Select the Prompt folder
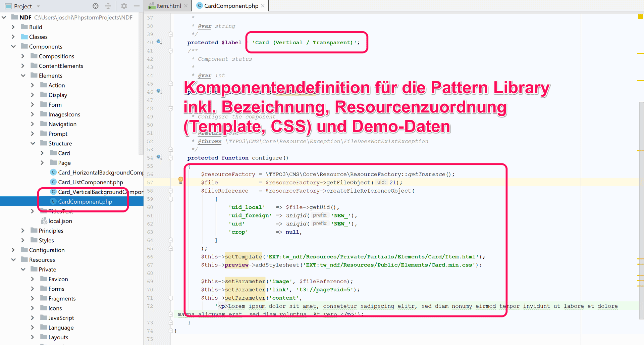This screenshot has height=345, width=644. point(58,134)
